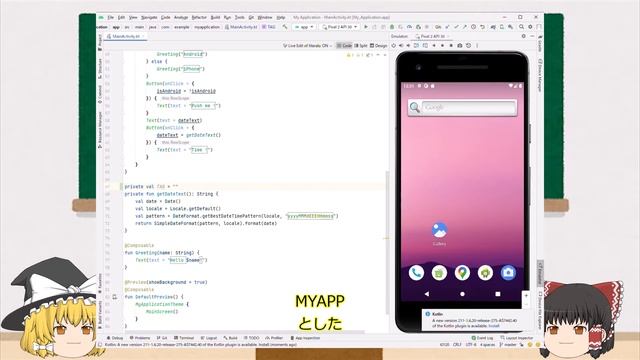The image size is (640, 360).
Task: Open the app run configuration dropdown
Action: [304, 27]
